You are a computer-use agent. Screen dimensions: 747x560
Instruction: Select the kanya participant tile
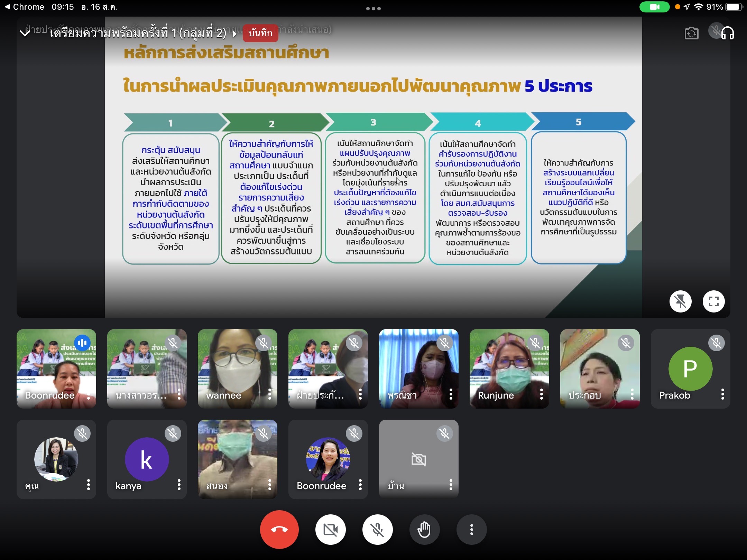tap(147, 459)
